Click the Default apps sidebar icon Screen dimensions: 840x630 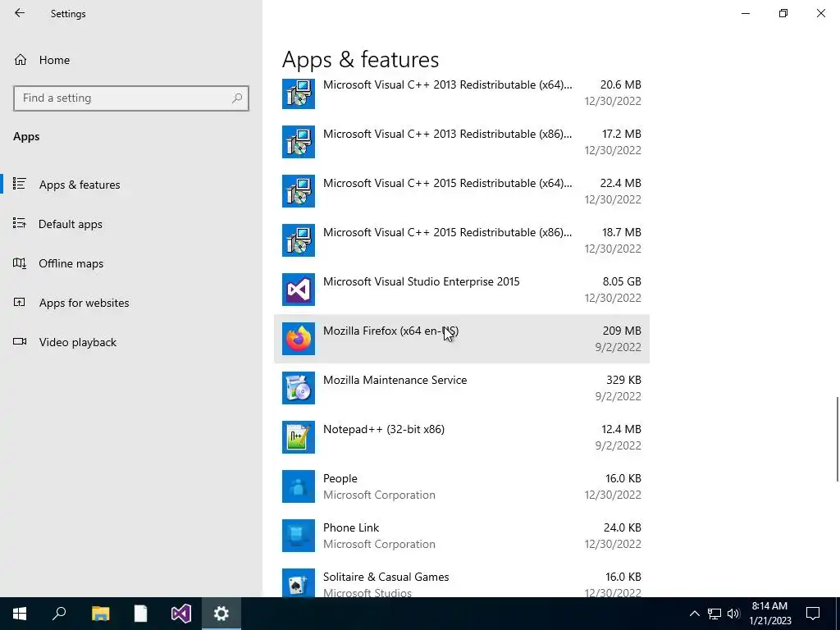tap(20, 223)
